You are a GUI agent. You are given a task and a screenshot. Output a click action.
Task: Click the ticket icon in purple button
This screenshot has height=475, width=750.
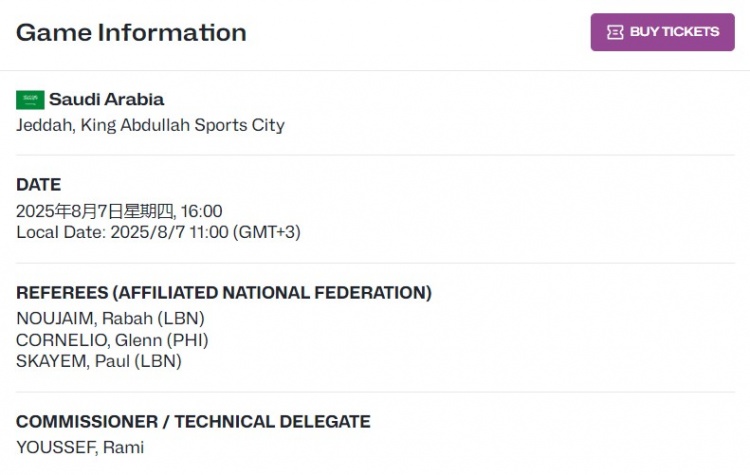pos(615,32)
